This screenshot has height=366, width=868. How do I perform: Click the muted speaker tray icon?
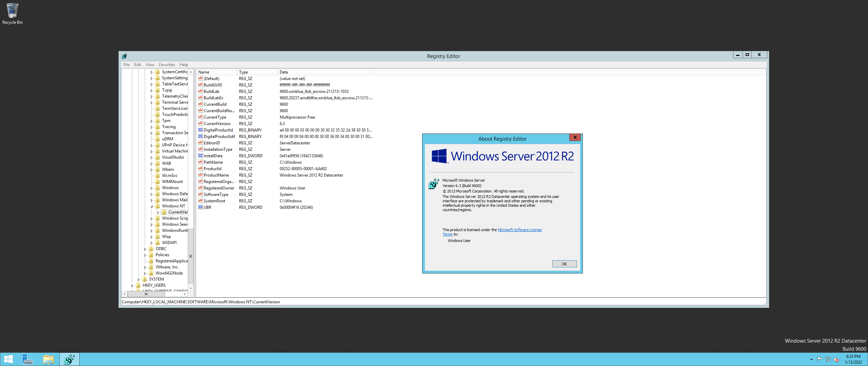836,359
